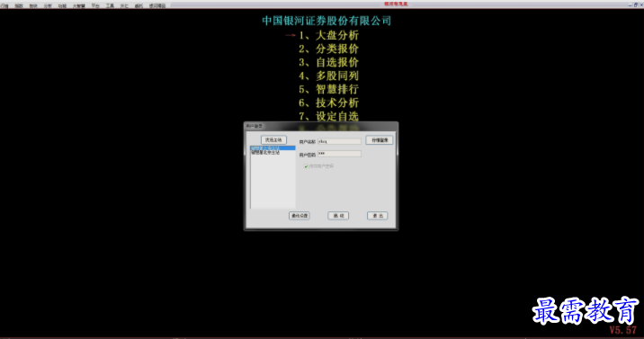644x339 pixels.
Task: Open the 分析 menu in menu bar
Action: (x=48, y=5)
